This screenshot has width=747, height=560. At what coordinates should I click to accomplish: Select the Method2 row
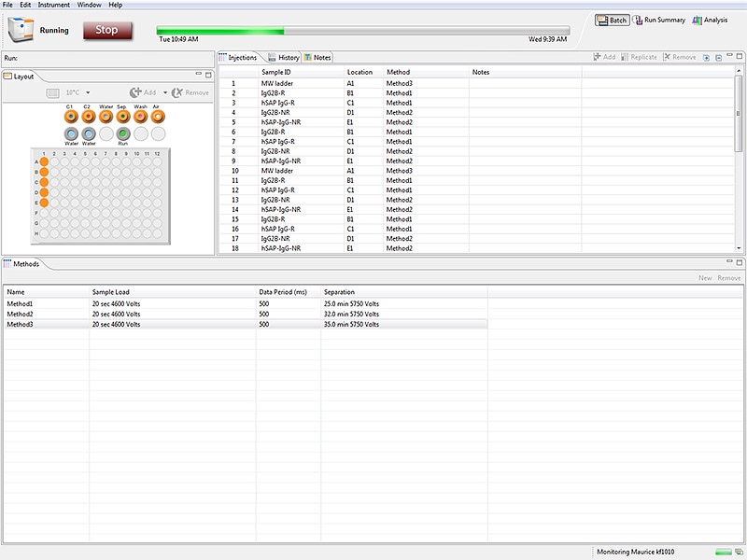[x=246, y=314]
